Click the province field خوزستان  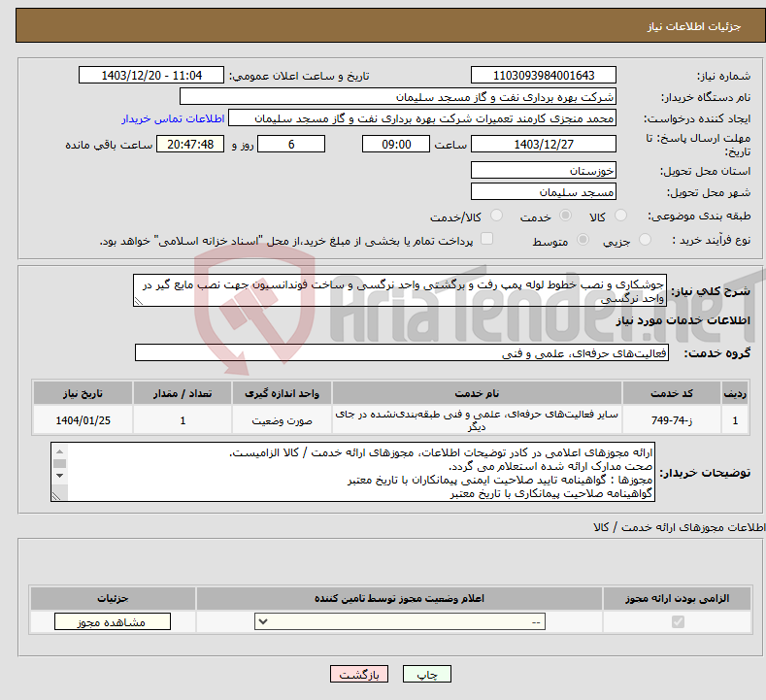[544, 171]
